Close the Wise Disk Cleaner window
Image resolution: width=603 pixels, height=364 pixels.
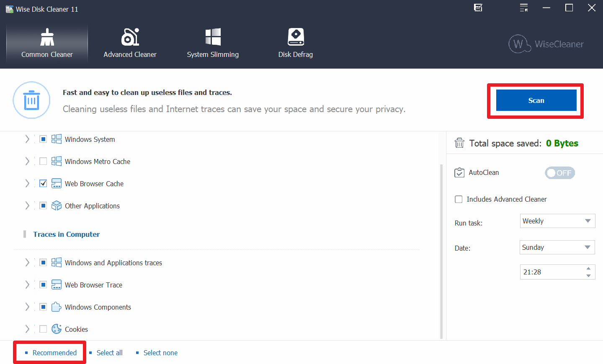592,8
